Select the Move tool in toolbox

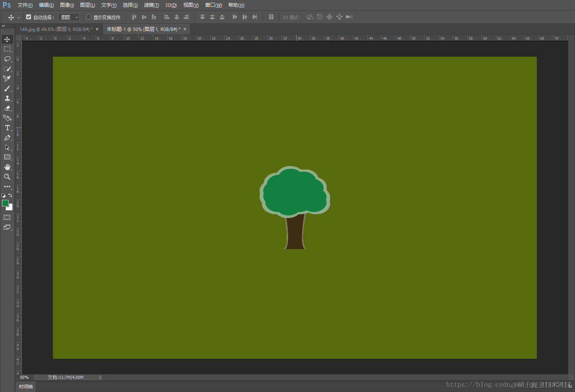(7, 39)
